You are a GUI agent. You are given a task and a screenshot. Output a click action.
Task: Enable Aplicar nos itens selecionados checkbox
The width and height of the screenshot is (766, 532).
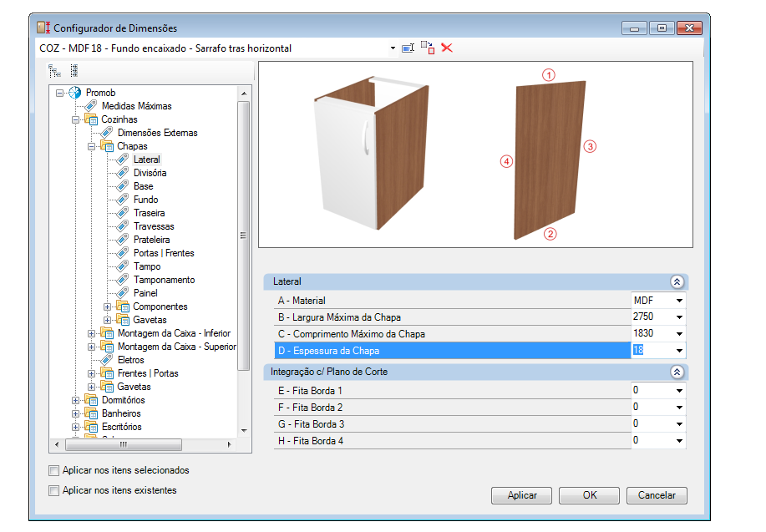pyautogui.click(x=53, y=470)
